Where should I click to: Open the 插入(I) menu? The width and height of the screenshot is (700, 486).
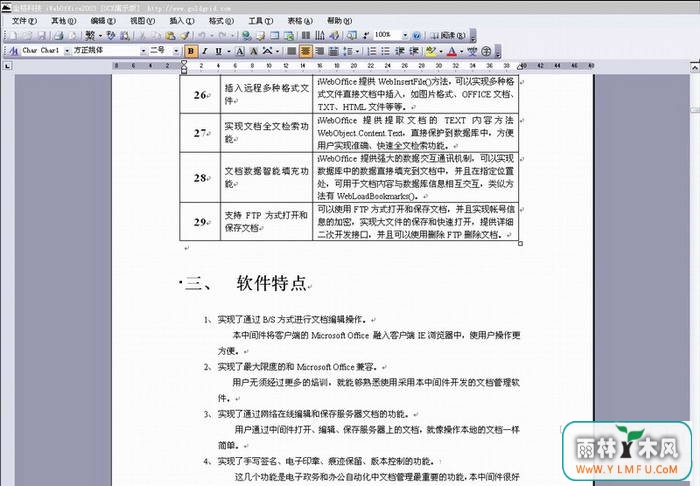click(x=182, y=21)
